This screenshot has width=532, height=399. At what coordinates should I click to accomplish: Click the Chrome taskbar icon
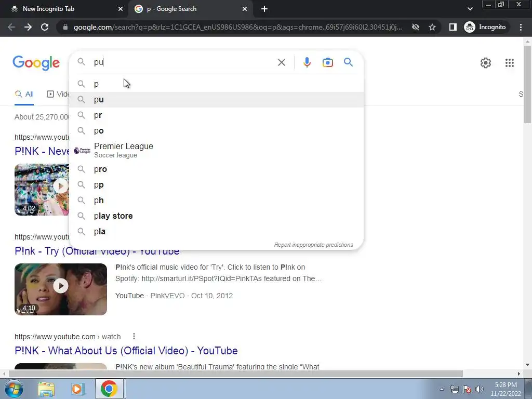(109, 389)
